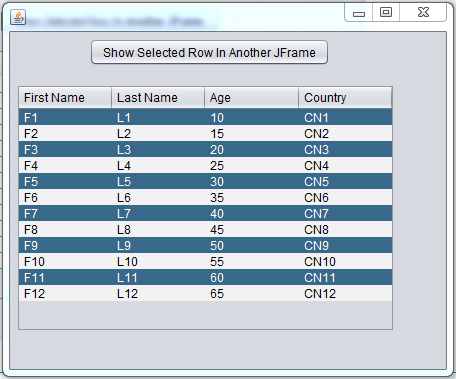Select the Last Name column header
Image resolution: width=456 pixels, height=379 pixels.
(158, 98)
